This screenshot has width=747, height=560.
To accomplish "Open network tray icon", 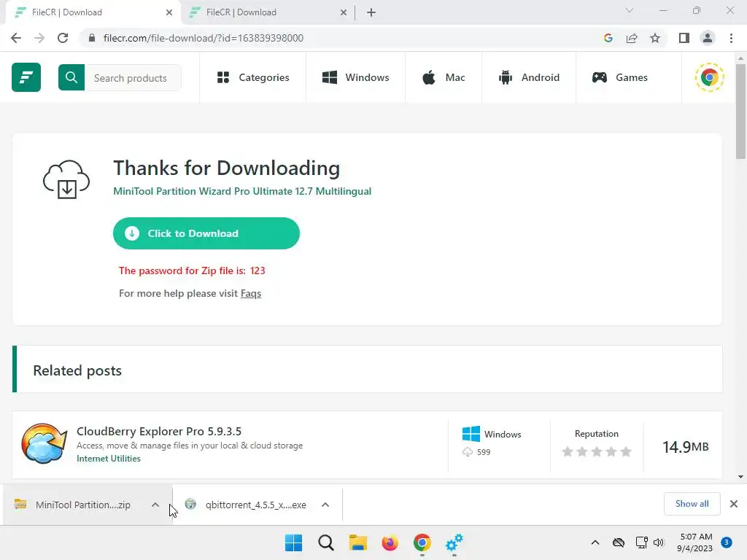I will tap(641, 542).
